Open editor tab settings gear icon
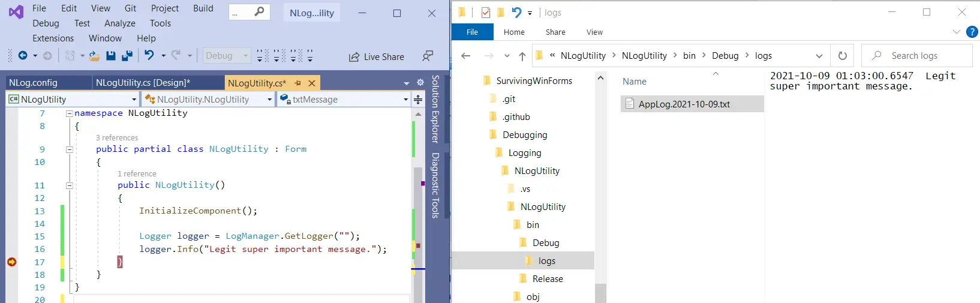 click(x=420, y=83)
